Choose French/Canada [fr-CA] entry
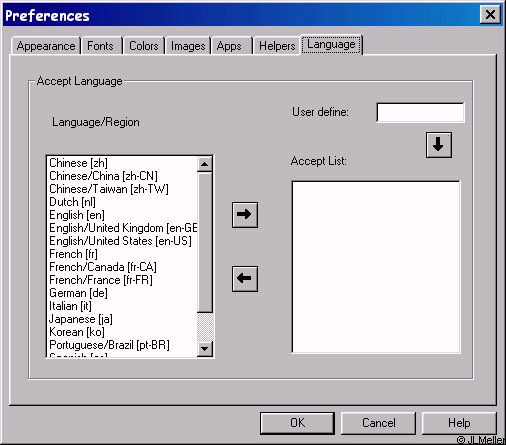Image resolution: width=506 pixels, height=445 pixels. point(103,267)
